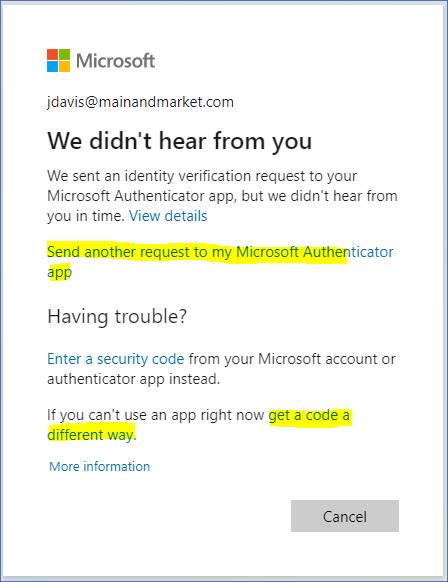Click the green square in the Microsoft logo

pyautogui.click(x=64, y=55)
